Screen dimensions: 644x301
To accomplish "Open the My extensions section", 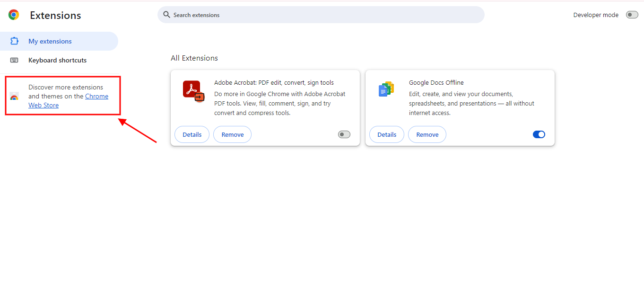I will coord(59,41).
